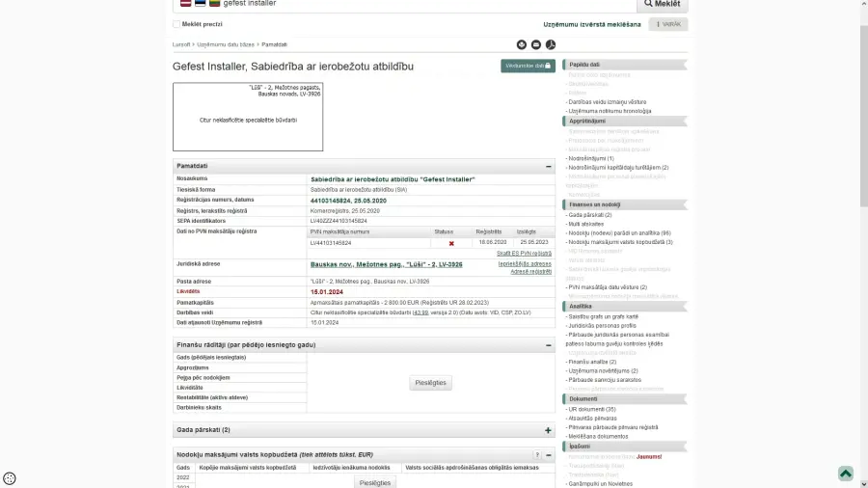The height and width of the screenshot is (488, 868).
Task: Open Darbības veidu izmaiņu vēsture
Action: tap(608, 102)
